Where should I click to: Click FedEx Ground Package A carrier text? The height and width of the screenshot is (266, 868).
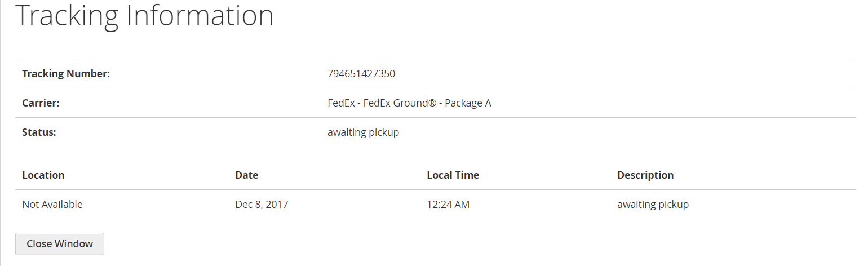click(409, 103)
